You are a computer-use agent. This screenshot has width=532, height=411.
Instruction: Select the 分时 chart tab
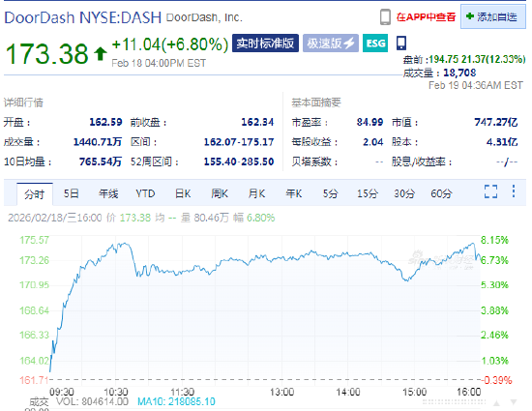pos(35,194)
